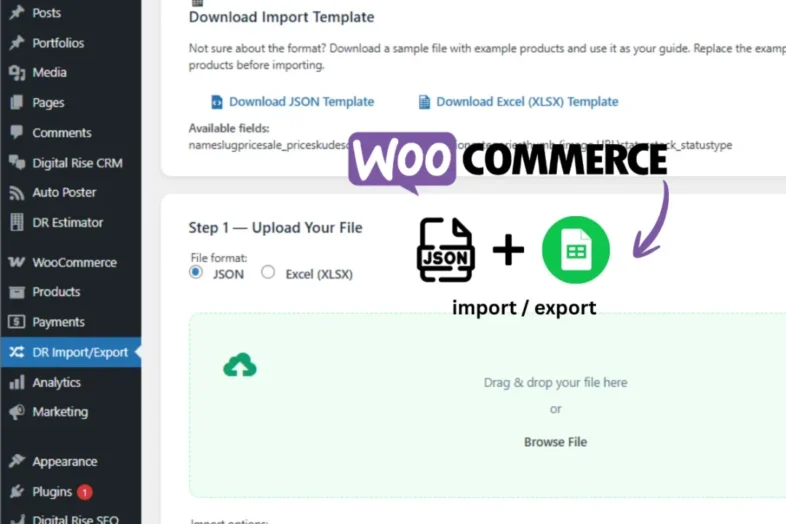Click the Comments bubble icon
Viewport: 786px width, 524px height.
pos(17,132)
